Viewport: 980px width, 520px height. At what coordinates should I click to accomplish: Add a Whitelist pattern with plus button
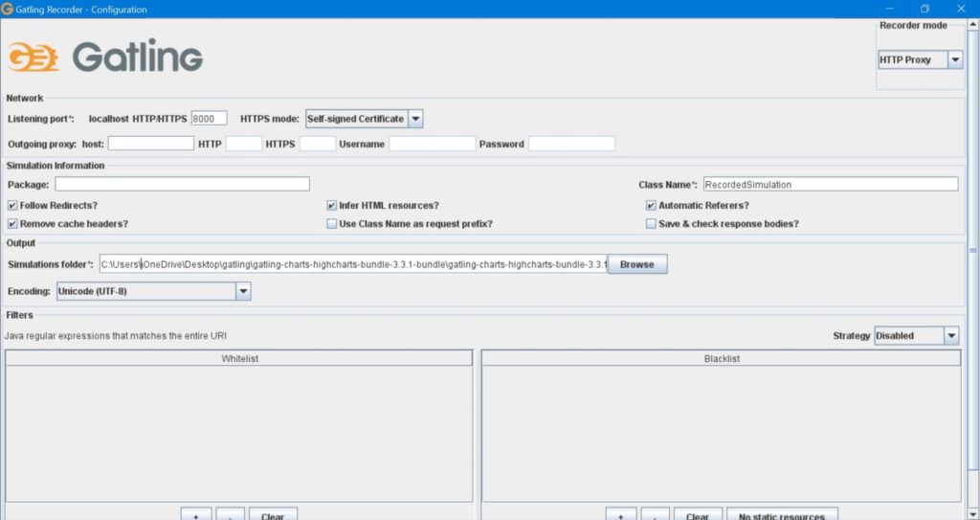coord(195,515)
